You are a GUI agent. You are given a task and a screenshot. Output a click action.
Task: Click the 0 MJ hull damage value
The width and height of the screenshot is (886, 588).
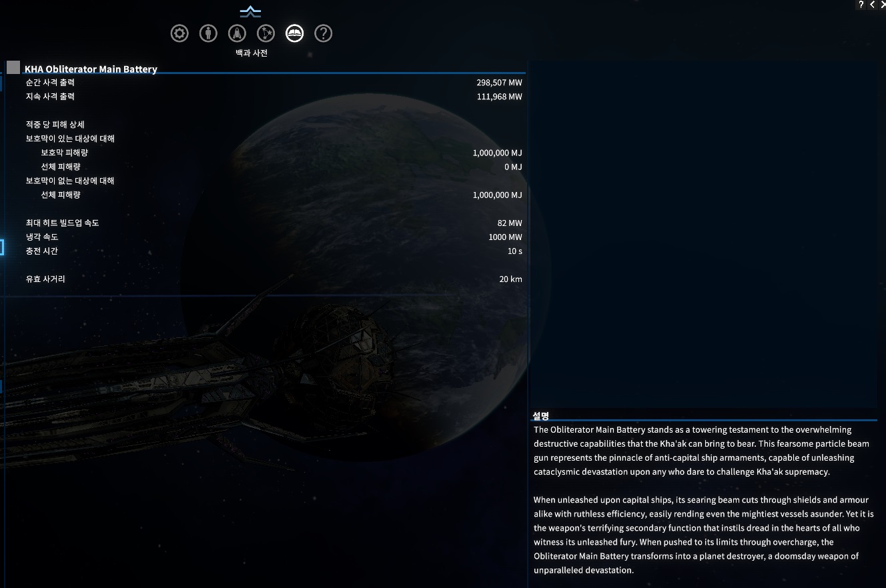click(513, 167)
